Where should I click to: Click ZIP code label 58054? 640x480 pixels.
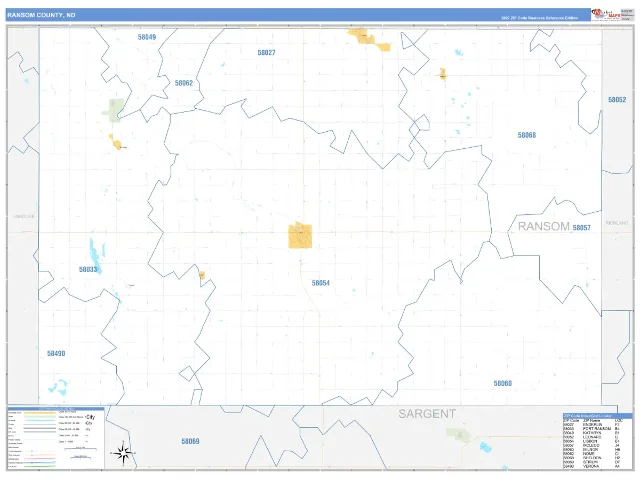320,283
